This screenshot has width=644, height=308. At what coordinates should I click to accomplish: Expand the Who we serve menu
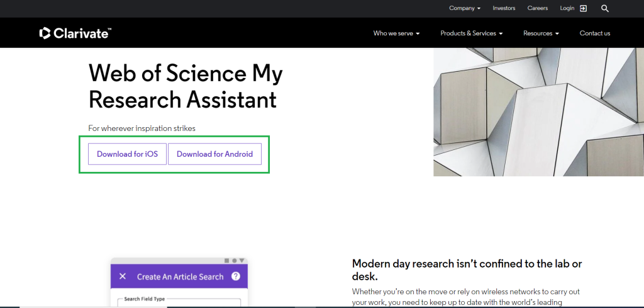pos(396,33)
